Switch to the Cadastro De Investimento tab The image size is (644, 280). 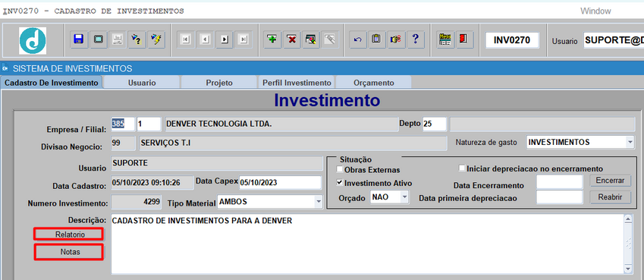52,83
